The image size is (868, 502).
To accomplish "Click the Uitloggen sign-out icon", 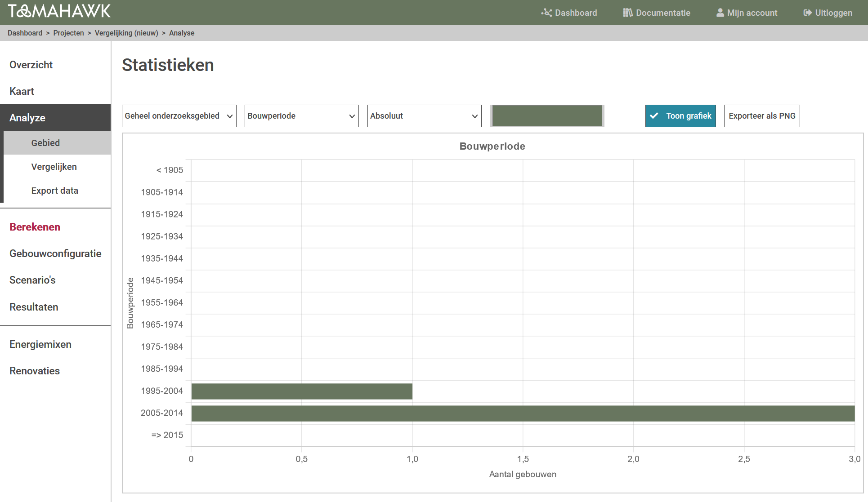I will pos(808,13).
